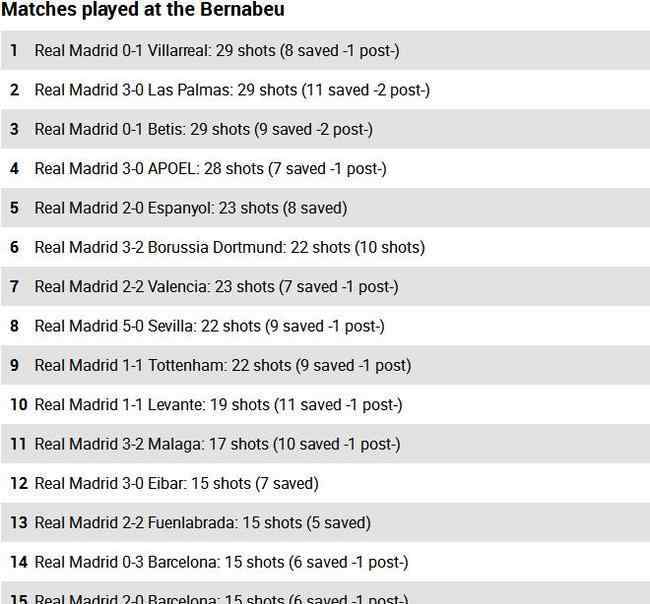The width and height of the screenshot is (650, 604).
Task: Click rank number 6 in the list
Action: (14, 247)
